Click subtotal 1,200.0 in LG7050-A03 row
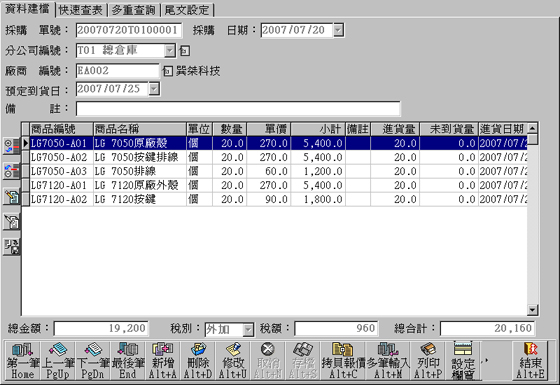This screenshot has height=385, width=560. [323, 171]
